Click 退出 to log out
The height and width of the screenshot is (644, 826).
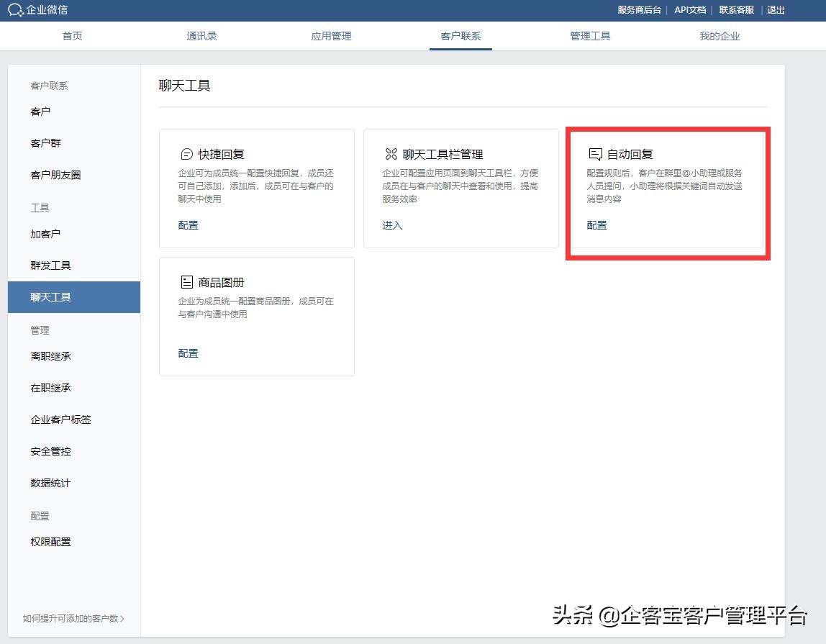(775, 10)
